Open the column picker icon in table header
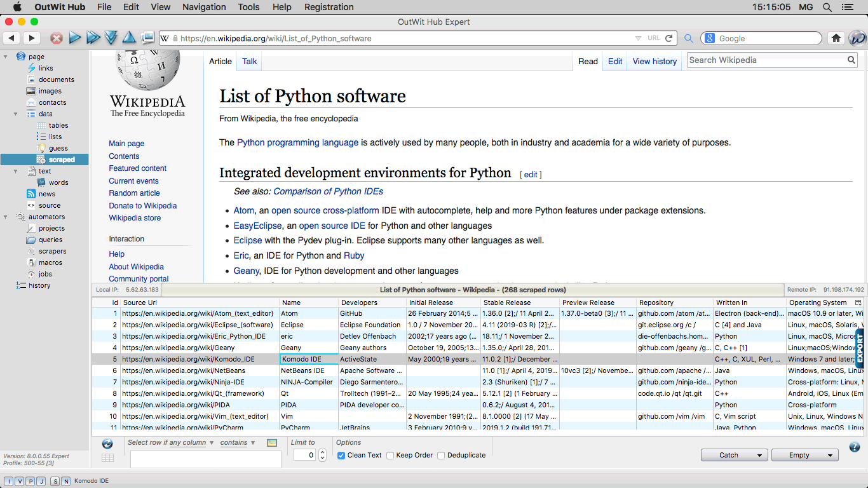 coord(858,302)
